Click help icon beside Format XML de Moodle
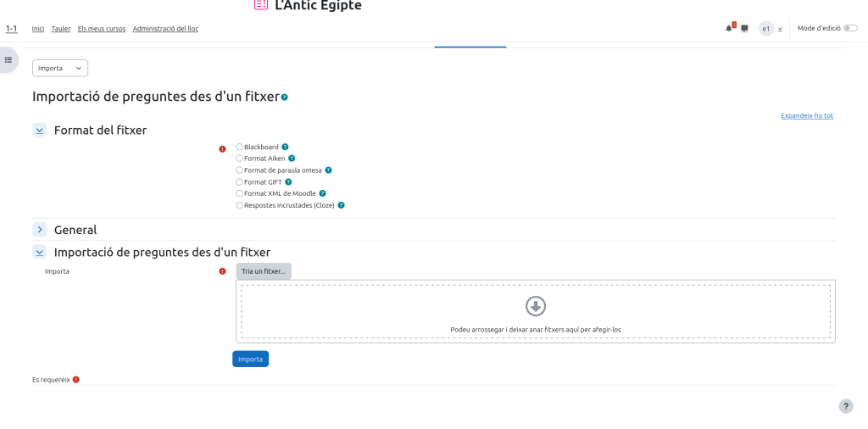 click(x=322, y=193)
